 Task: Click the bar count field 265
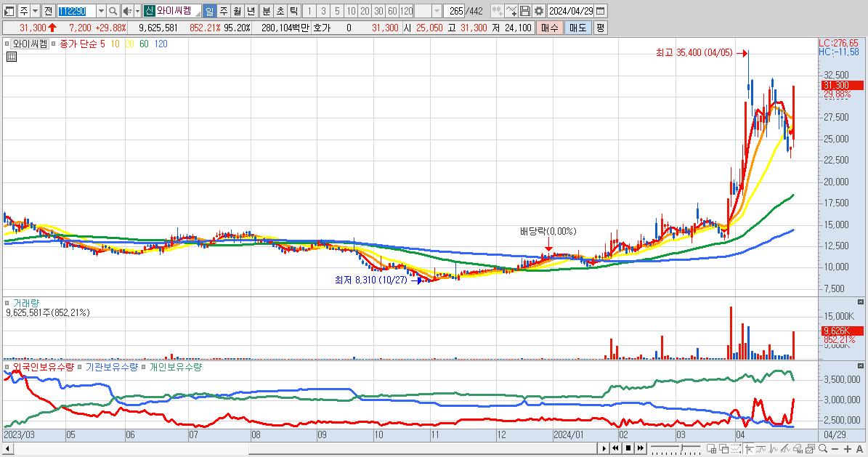tap(455, 11)
